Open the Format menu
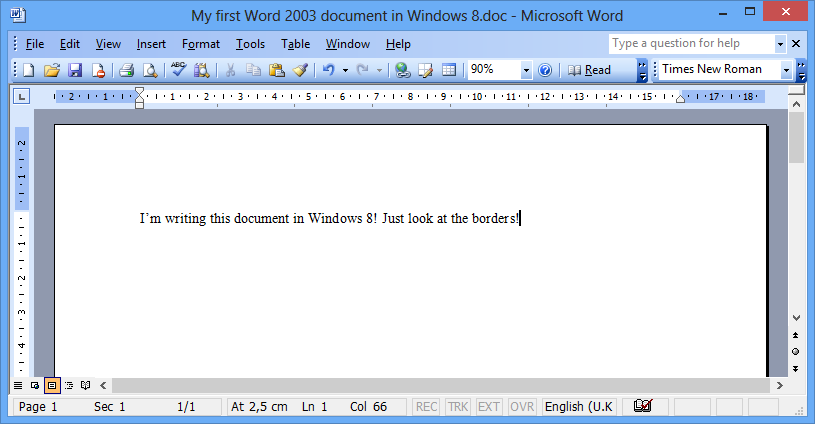 point(201,44)
